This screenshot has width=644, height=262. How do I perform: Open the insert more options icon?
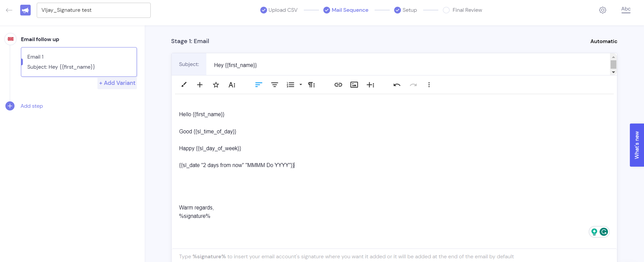(x=371, y=85)
